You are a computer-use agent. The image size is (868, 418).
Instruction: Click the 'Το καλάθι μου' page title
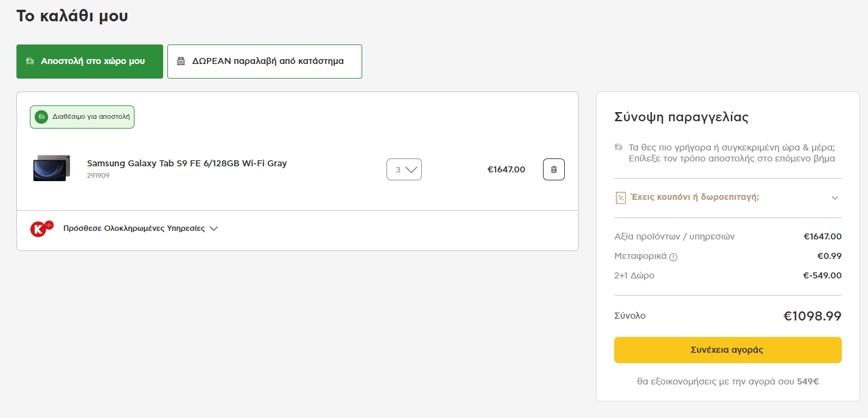[72, 16]
